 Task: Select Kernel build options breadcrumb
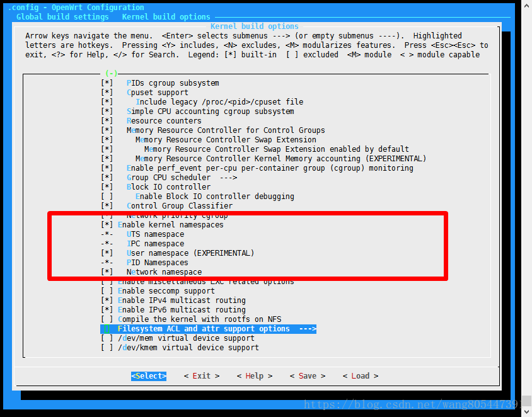(x=166, y=17)
